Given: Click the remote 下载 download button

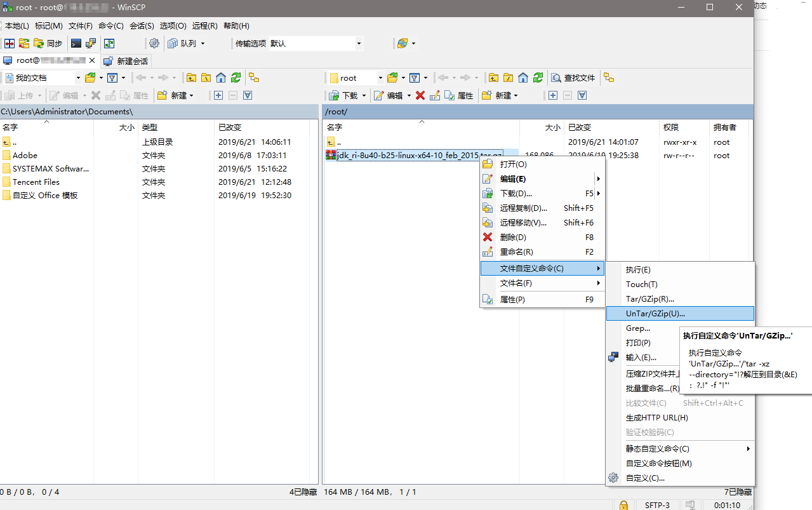Looking at the screenshot, I should 343,95.
